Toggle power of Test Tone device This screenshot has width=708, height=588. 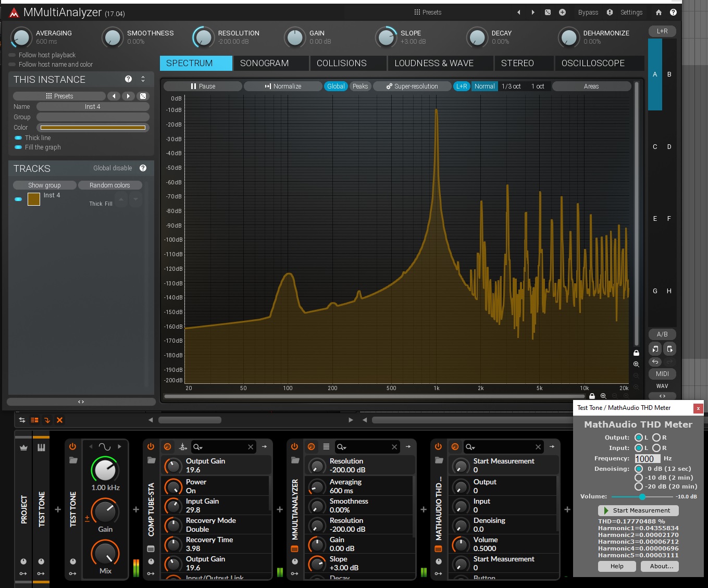pos(72,447)
